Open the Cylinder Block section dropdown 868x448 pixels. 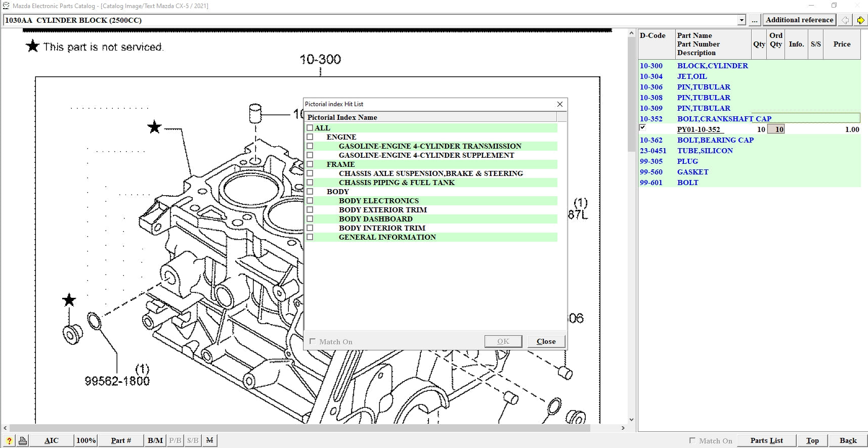click(x=742, y=20)
